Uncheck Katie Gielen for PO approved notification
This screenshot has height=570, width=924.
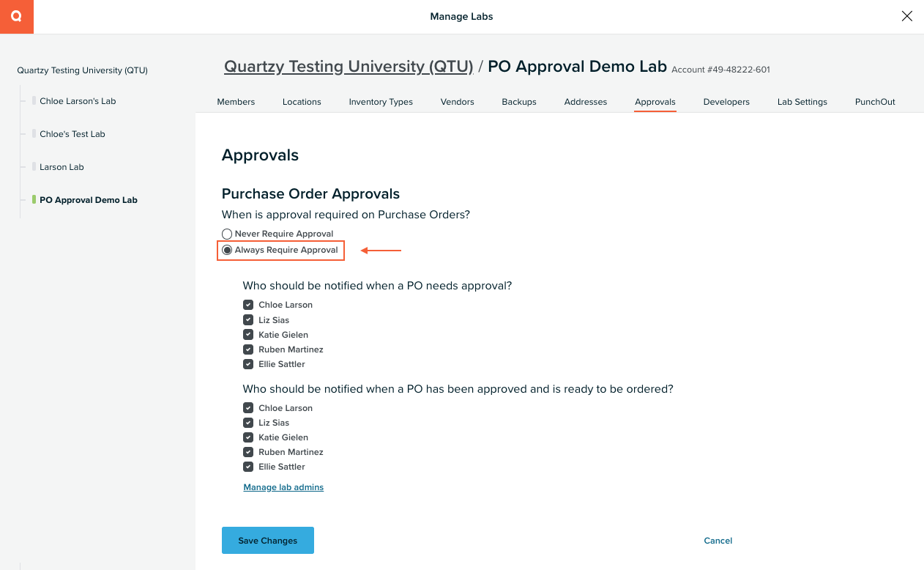248,437
